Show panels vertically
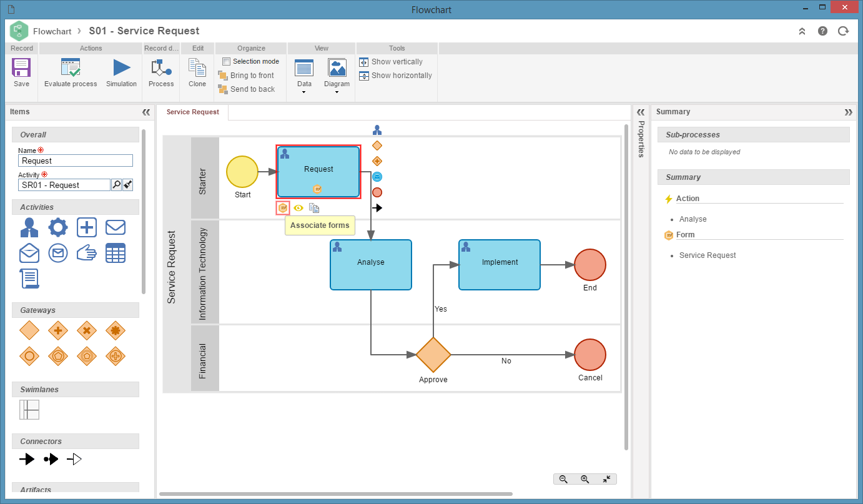 point(391,62)
